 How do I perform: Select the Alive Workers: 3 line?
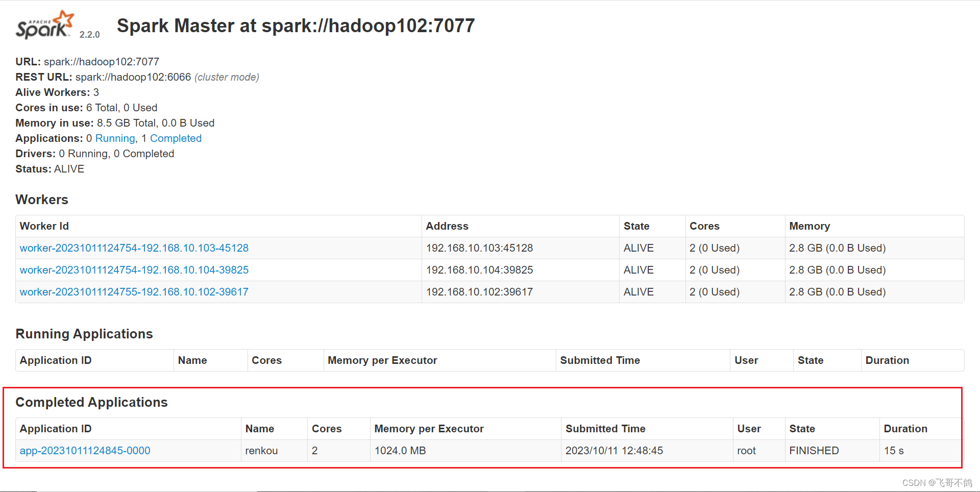coord(57,92)
